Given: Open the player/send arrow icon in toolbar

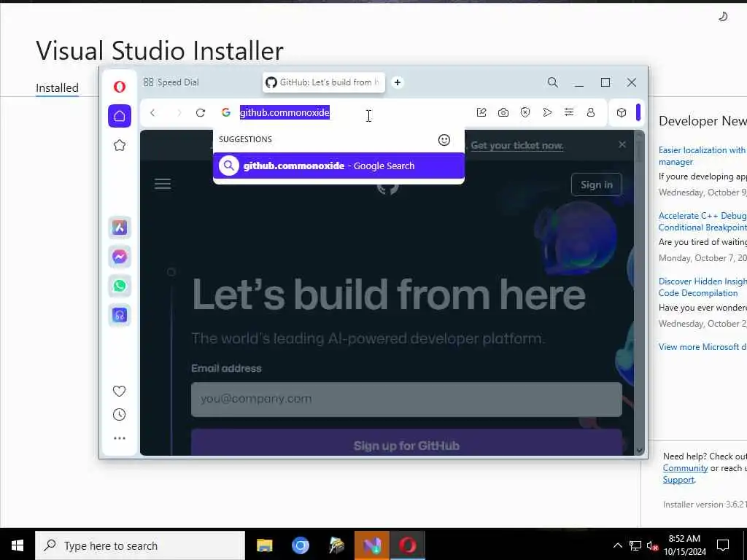Looking at the screenshot, I should [547, 112].
